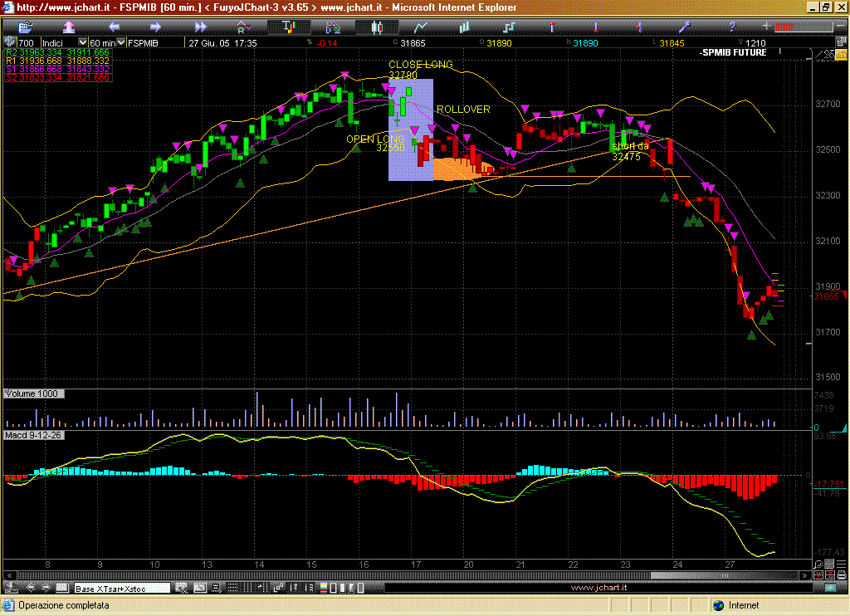Select the line chart type icon
The width and height of the screenshot is (850, 616).
422,27
